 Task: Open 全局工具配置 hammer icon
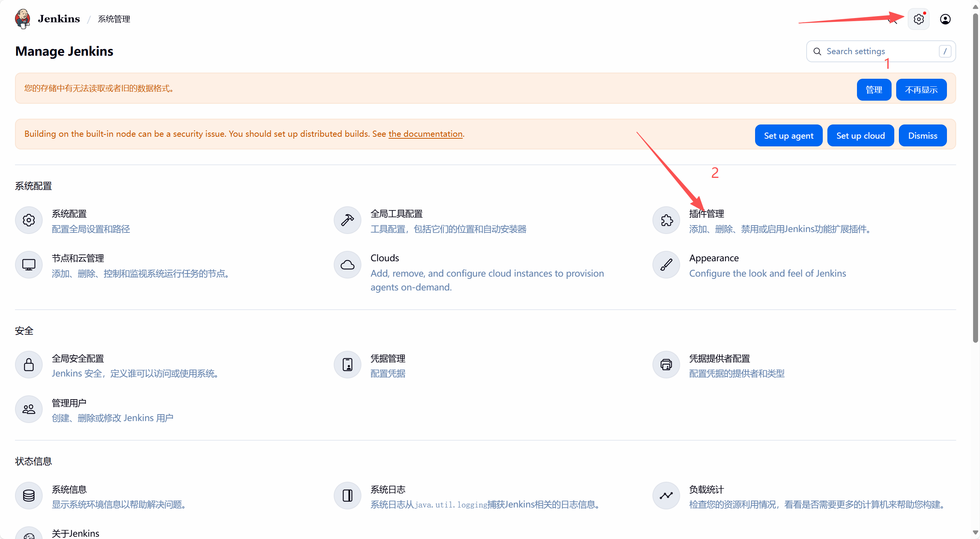click(x=347, y=220)
